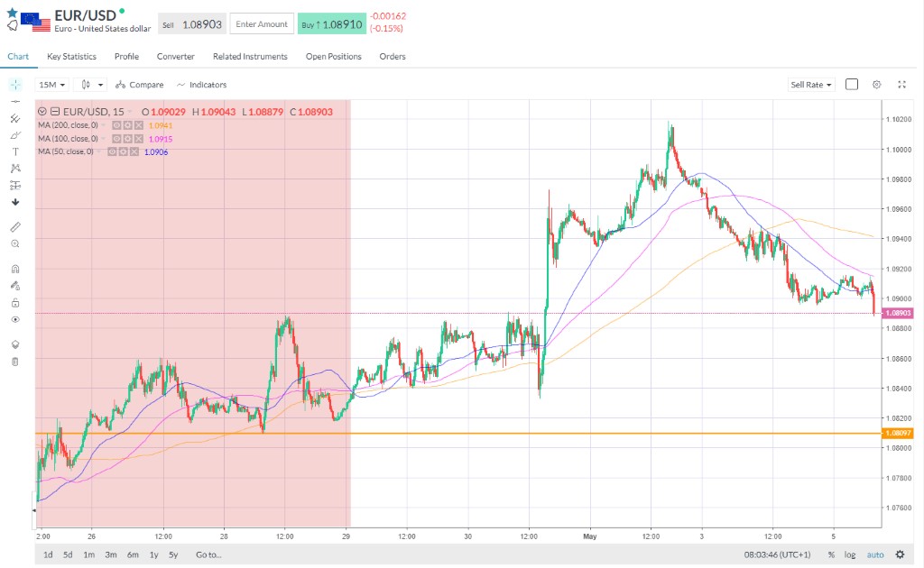Open the Indicators menu
The width and height of the screenshot is (924, 568).
(201, 85)
